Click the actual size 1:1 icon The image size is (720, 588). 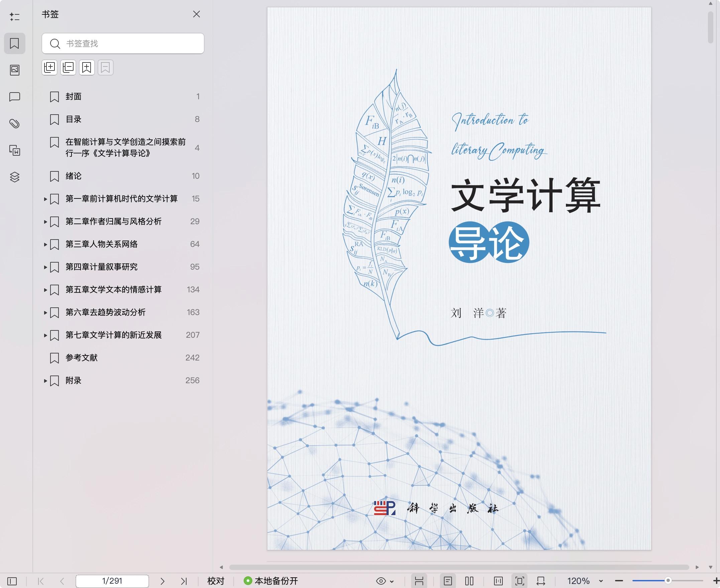click(x=498, y=581)
